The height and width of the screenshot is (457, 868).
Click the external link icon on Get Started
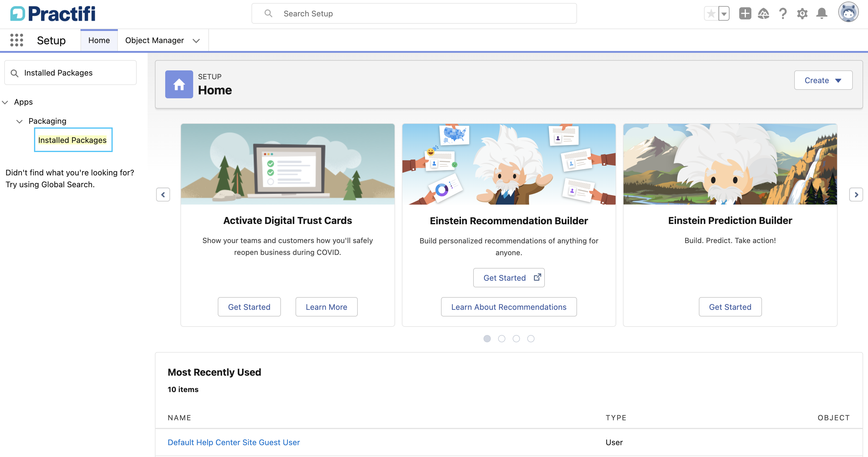(x=538, y=277)
